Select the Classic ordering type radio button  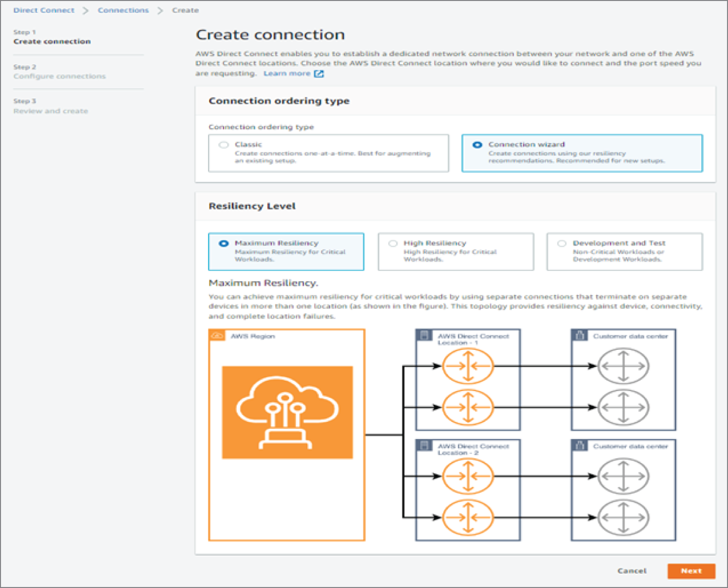tap(224, 145)
